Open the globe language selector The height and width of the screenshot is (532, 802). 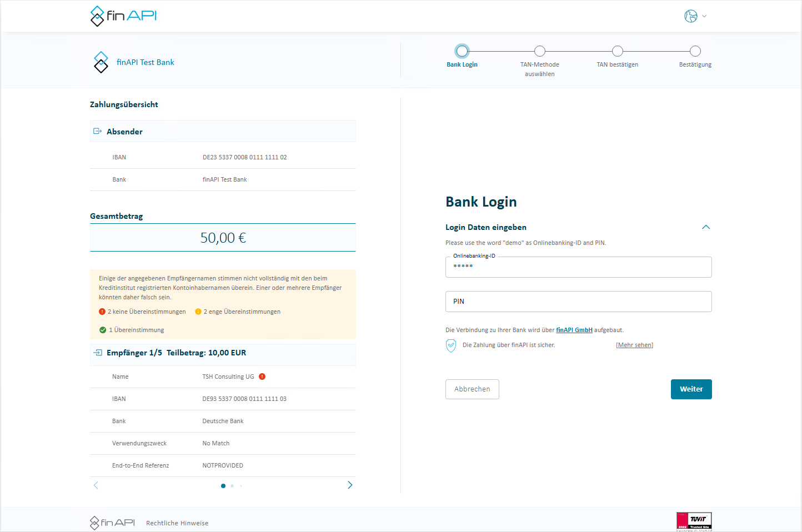695,16
